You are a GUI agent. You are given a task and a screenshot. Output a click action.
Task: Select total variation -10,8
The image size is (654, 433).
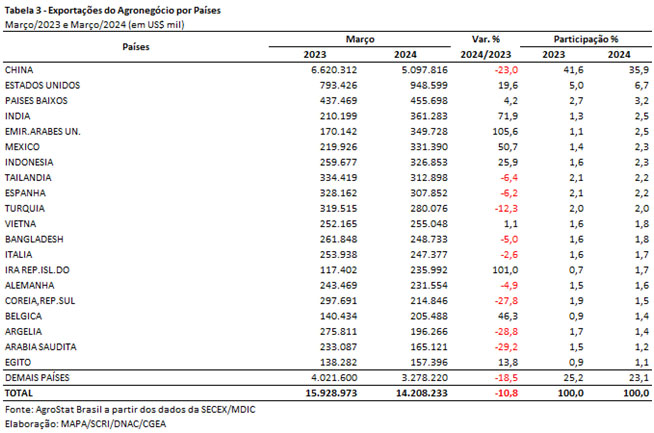pyautogui.click(x=506, y=393)
